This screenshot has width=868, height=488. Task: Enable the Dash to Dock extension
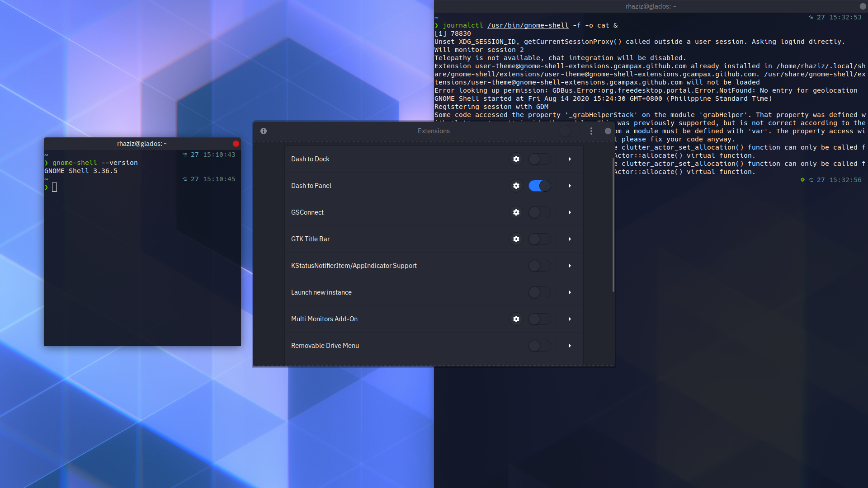point(539,159)
